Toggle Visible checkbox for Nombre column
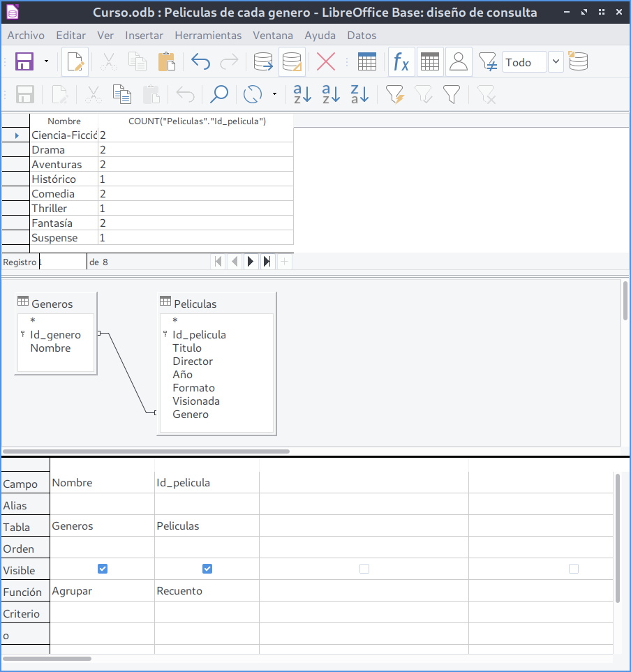 pos(103,569)
